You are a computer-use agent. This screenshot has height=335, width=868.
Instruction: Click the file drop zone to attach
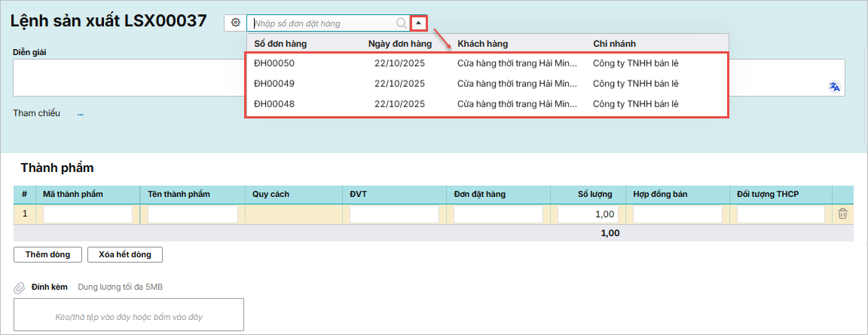(x=129, y=315)
